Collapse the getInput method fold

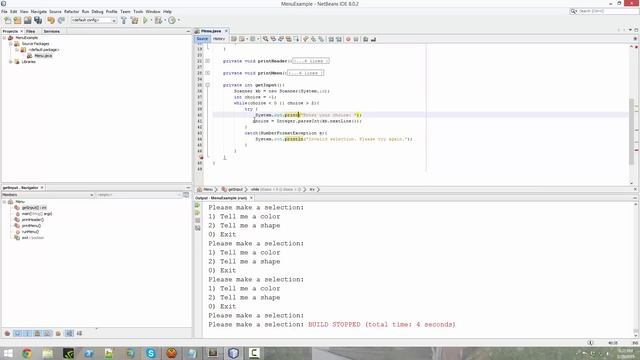pos(207,85)
